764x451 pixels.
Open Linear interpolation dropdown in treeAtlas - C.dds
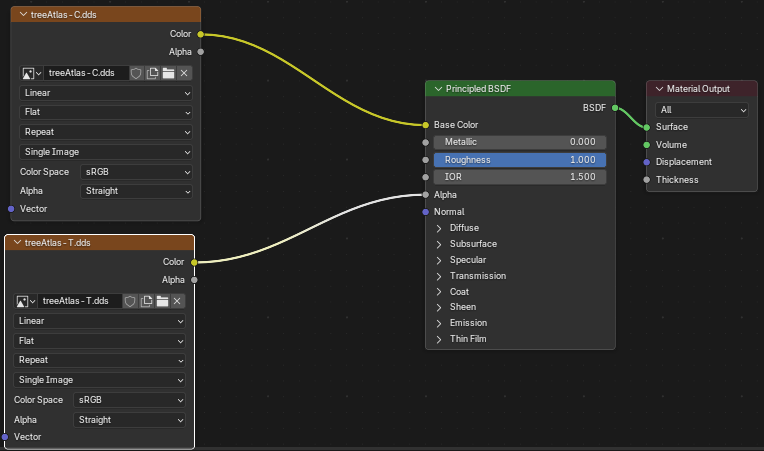(106, 93)
